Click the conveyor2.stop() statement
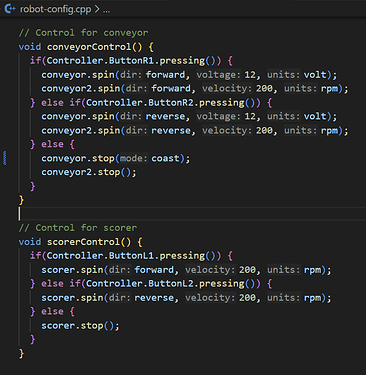Screen dimensions: 366x375 point(89,172)
